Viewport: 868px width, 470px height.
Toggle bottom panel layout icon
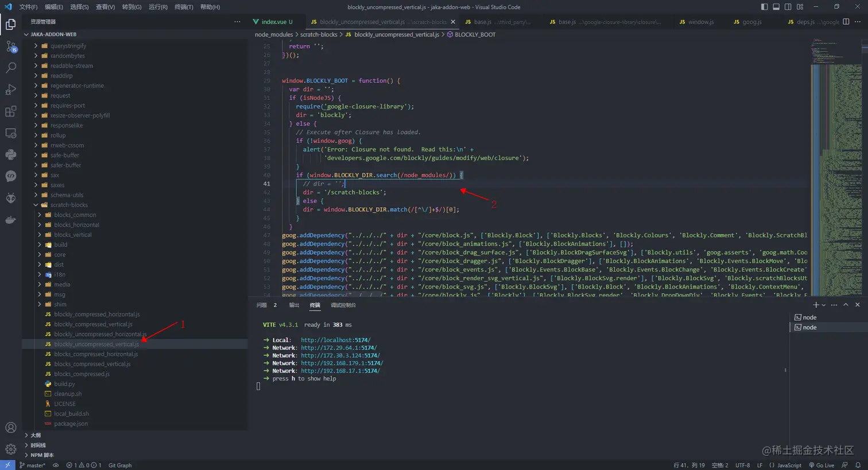tap(776, 7)
